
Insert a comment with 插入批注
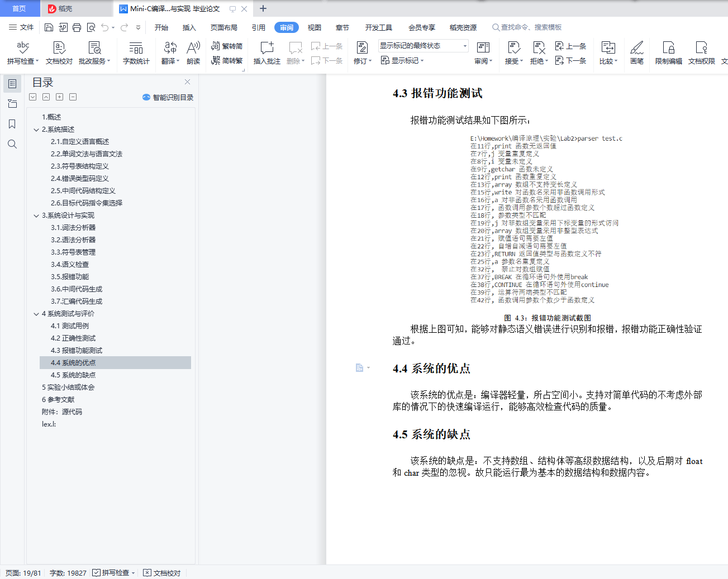(267, 53)
